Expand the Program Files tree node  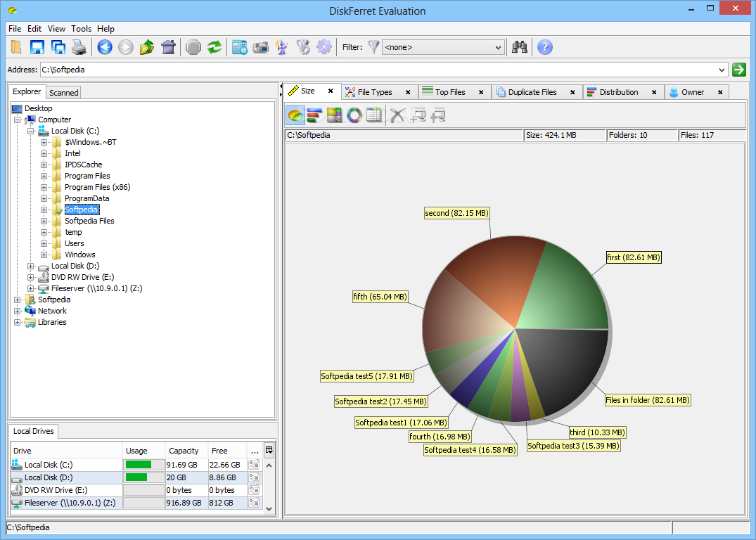pos(44,176)
